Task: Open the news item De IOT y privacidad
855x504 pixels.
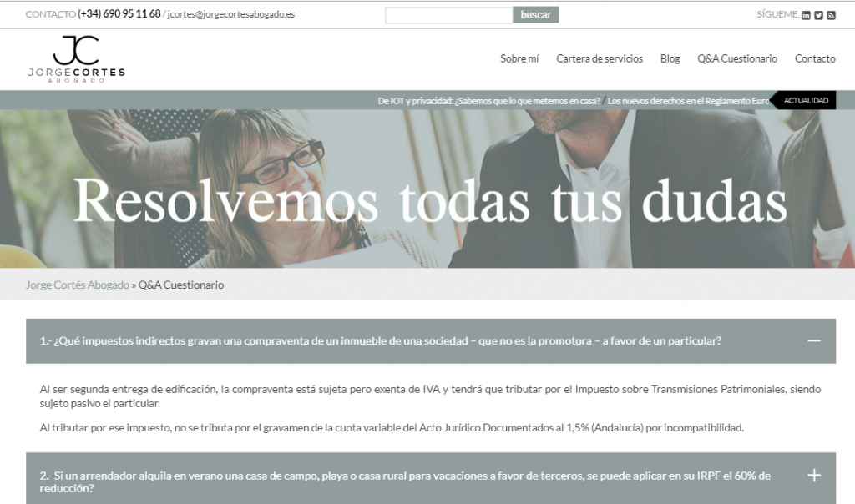Action: (x=488, y=101)
